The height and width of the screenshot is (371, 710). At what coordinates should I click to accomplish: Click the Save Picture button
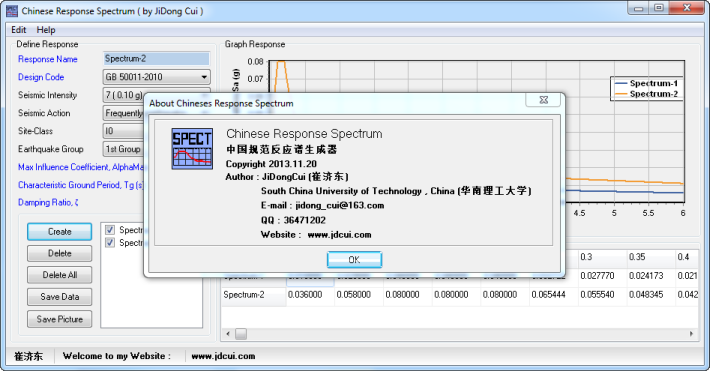(59, 319)
